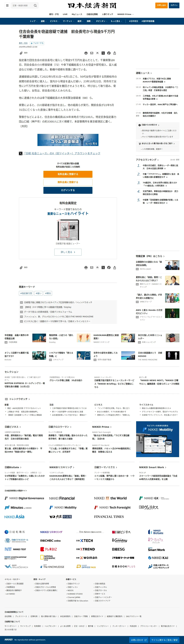Click the bottom share/export icon
The height and width of the screenshot is (644, 184).
[115, 267]
